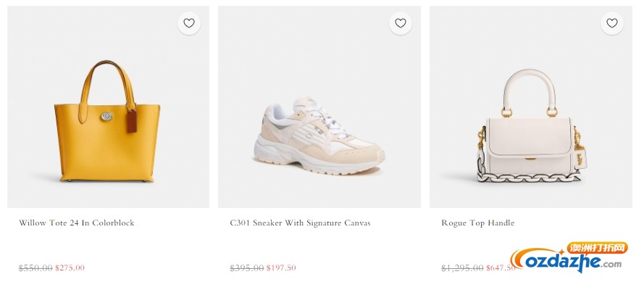Tap the heart icon on Rogue Top Handle

point(612,23)
